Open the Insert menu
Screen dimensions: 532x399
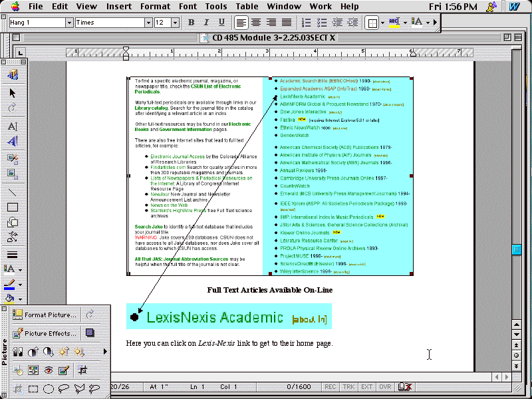pos(119,7)
